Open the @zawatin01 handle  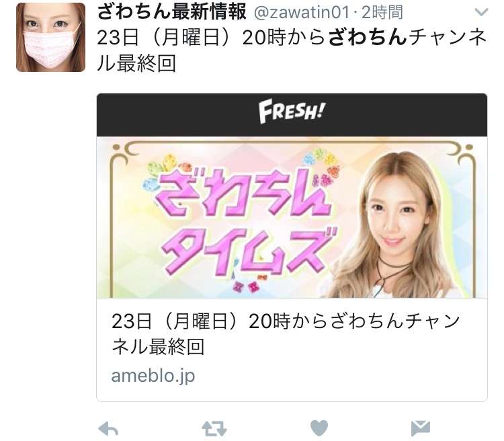click(302, 12)
